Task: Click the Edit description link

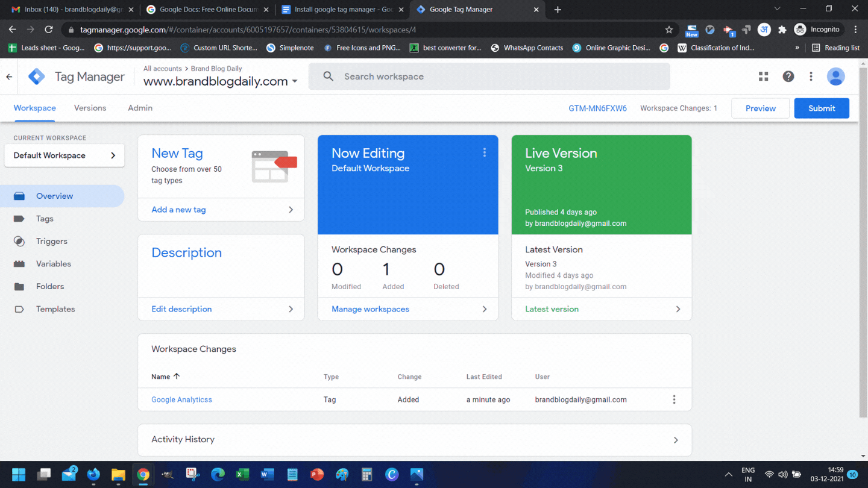Action: [x=181, y=309]
